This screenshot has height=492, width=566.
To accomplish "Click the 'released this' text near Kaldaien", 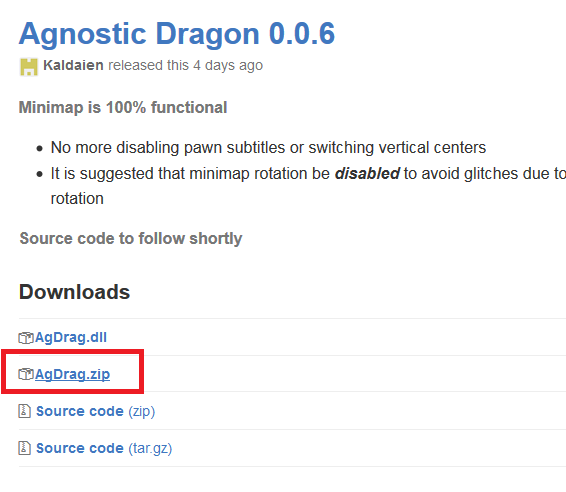I will point(148,65).
